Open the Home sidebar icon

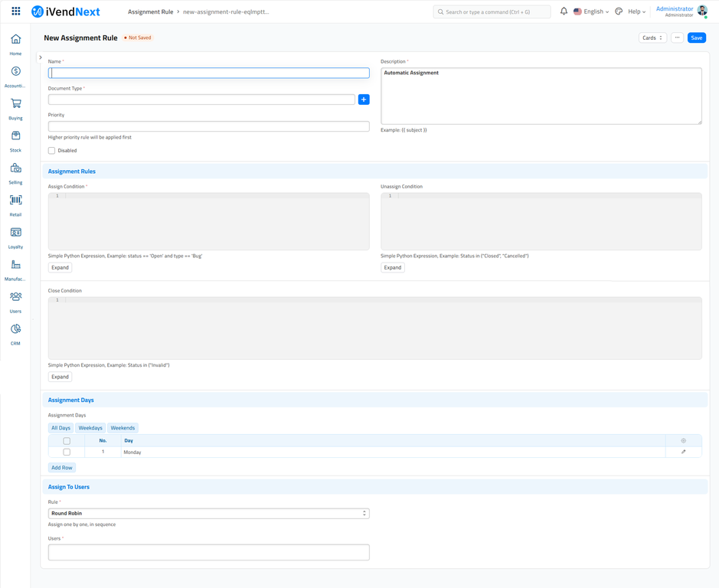[15, 40]
